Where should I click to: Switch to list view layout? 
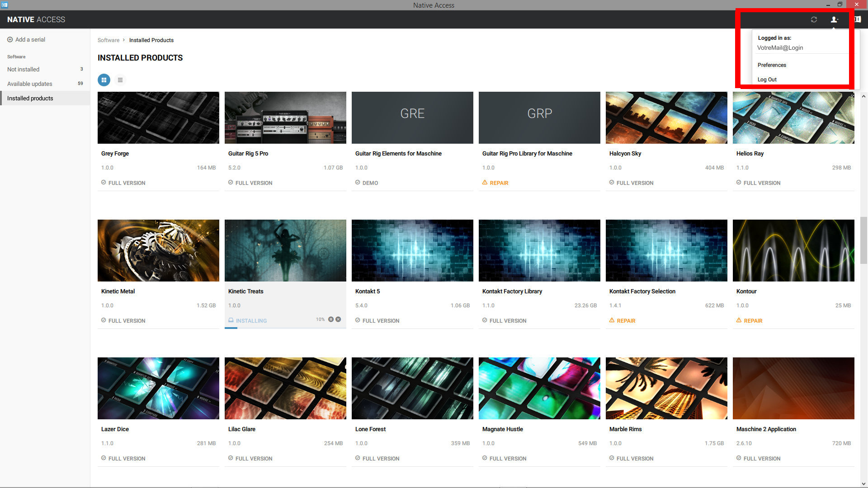point(120,80)
